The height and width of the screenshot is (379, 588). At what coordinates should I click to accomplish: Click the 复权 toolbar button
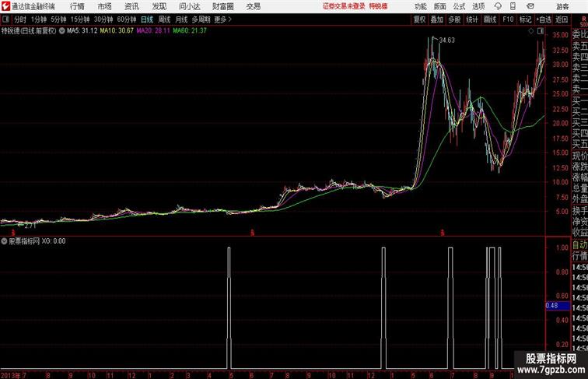420,19
